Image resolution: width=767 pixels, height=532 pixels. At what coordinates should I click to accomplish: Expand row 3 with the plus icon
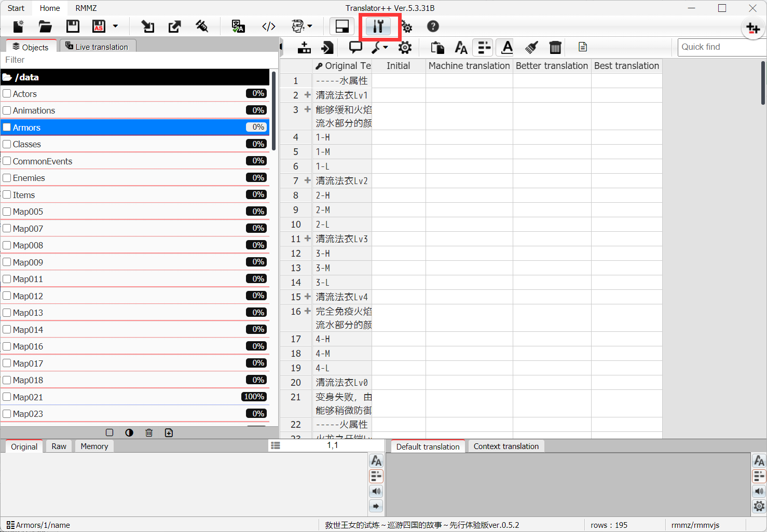[x=307, y=109]
